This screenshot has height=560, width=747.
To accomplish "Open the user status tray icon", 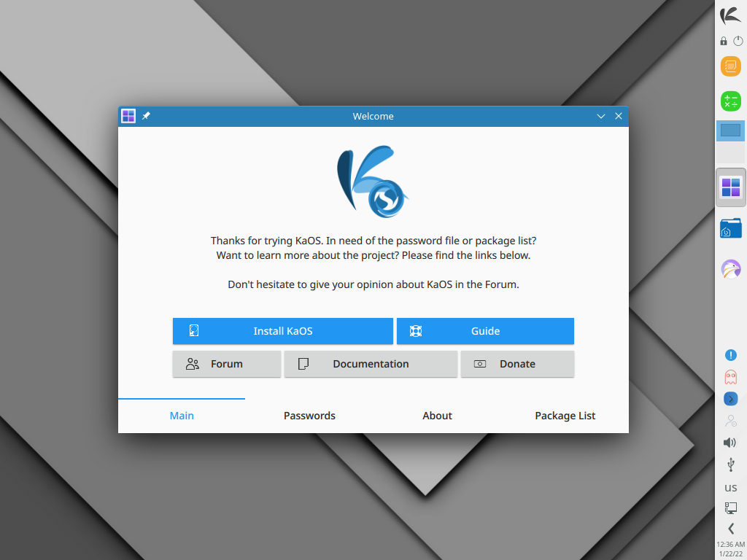I will [x=730, y=421].
